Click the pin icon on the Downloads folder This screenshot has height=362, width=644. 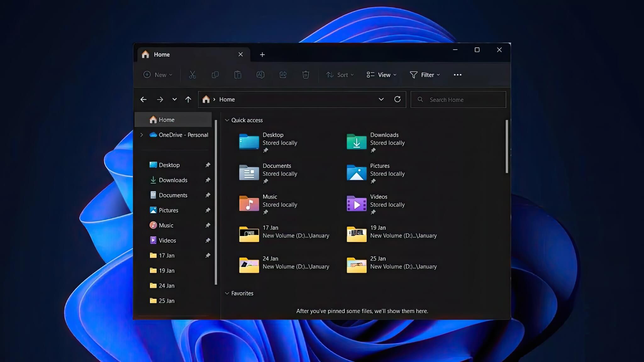pyautogui.click(x=374, y=150)
